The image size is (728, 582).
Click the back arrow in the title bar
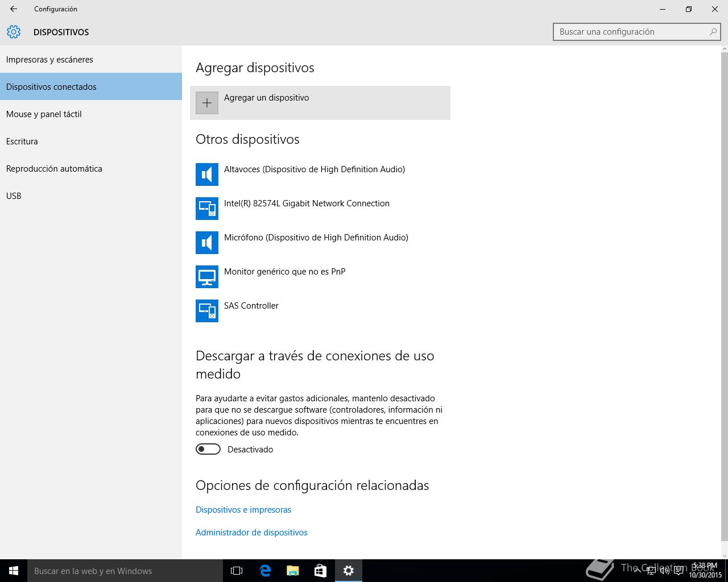(14, 9)
